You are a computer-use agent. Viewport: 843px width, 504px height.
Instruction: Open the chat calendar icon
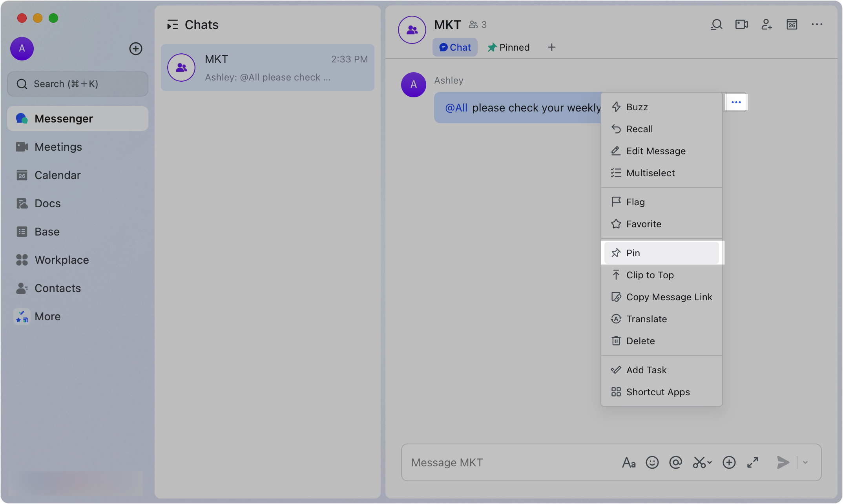792,24
